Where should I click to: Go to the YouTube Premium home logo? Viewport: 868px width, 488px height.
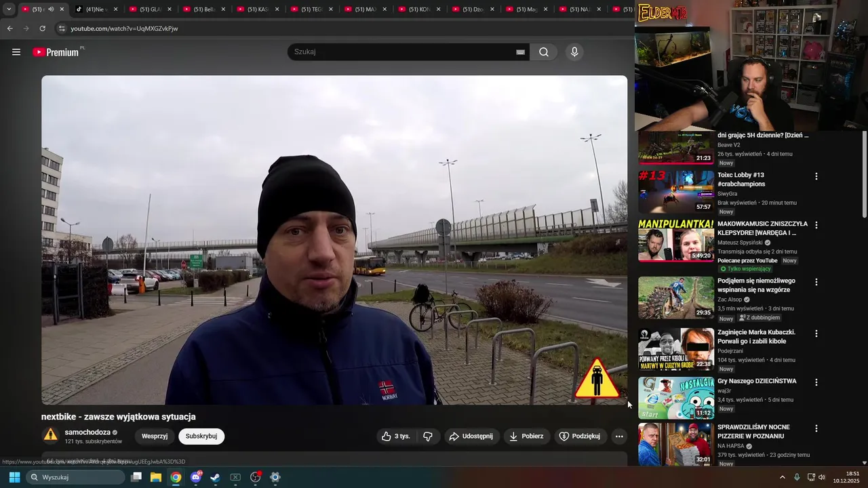(x=57, y=52)
